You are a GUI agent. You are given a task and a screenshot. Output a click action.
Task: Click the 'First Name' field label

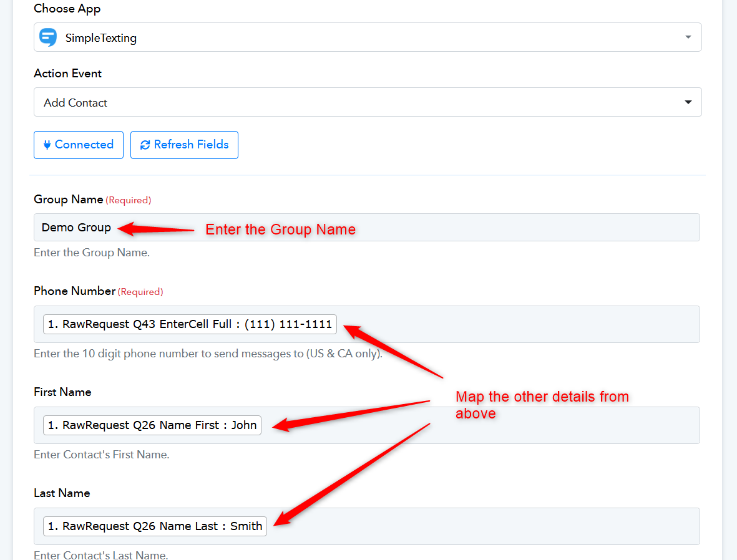click(x=62, y=392)
